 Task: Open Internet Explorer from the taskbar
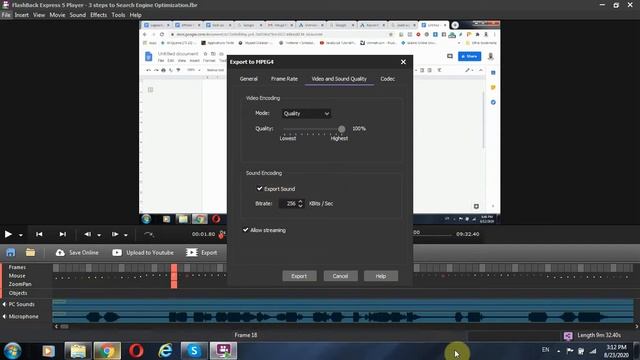pos(166,351)
